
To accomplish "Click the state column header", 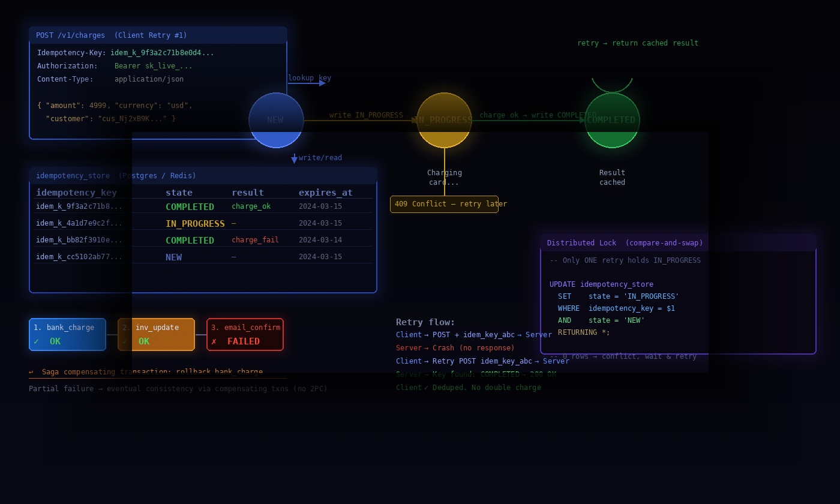I will pyautogui.click(x=179, y=193).
